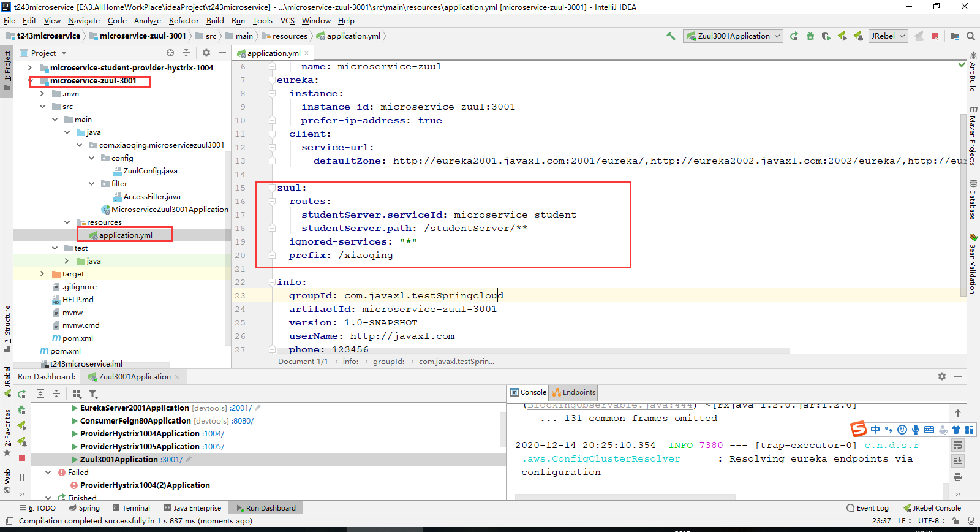Viewport: 980px width, 532px height.
Task: Select AccessFilter.java in the project tree
Action: [147, 197]
